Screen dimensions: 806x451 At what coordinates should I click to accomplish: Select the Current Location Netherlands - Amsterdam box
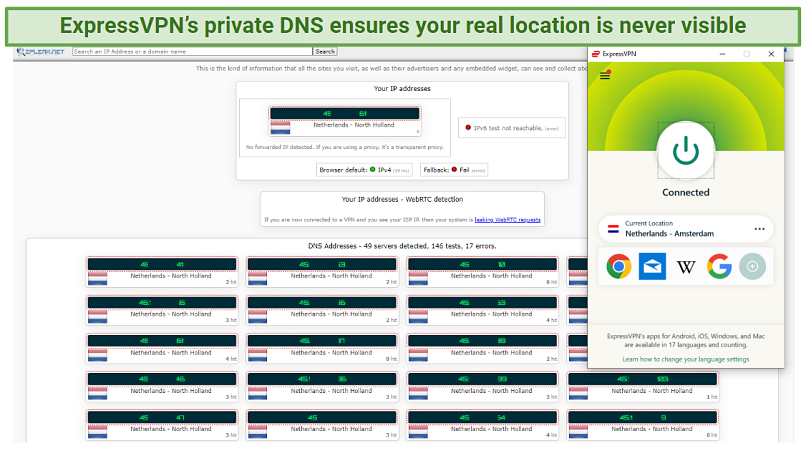[686, 229]
